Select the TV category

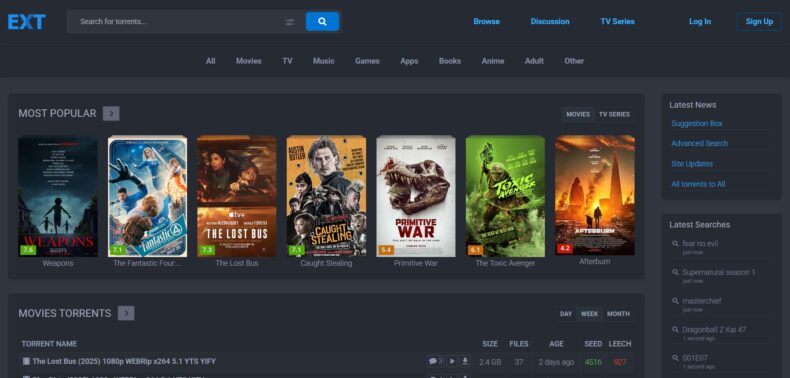[287, 61]
